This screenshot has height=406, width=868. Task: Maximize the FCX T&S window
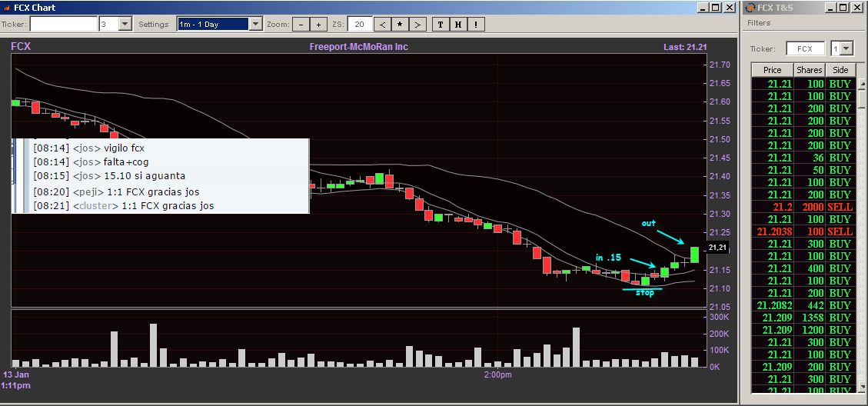coord(843,8)
